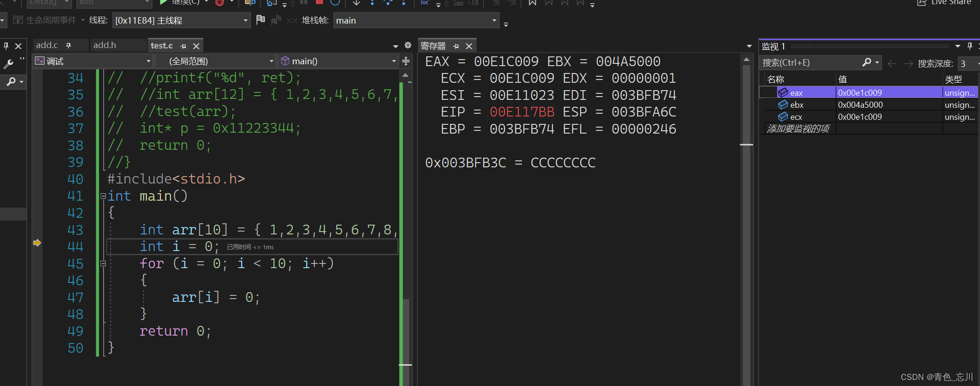Click the Registers scrollbar up arrow
The width and height of the screenshot is (980, 386).
pyautogui.click(x=747, y=60)
